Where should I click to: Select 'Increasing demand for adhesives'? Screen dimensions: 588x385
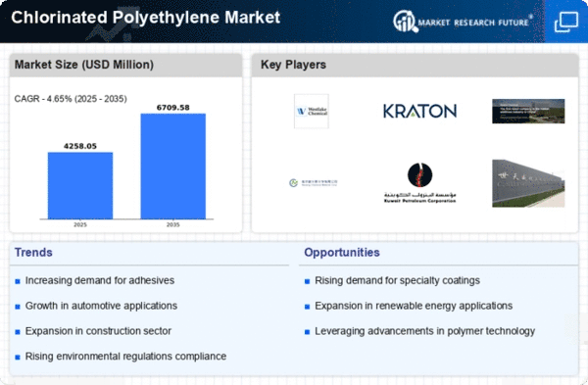pyautogui.click(x=100, y=280)
